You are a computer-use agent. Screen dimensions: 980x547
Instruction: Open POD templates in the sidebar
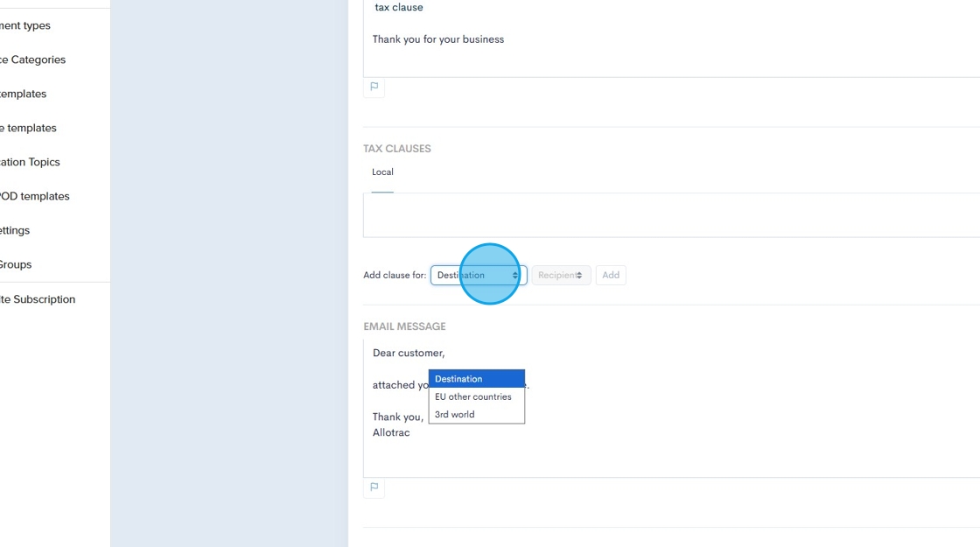tap(35, 196)
